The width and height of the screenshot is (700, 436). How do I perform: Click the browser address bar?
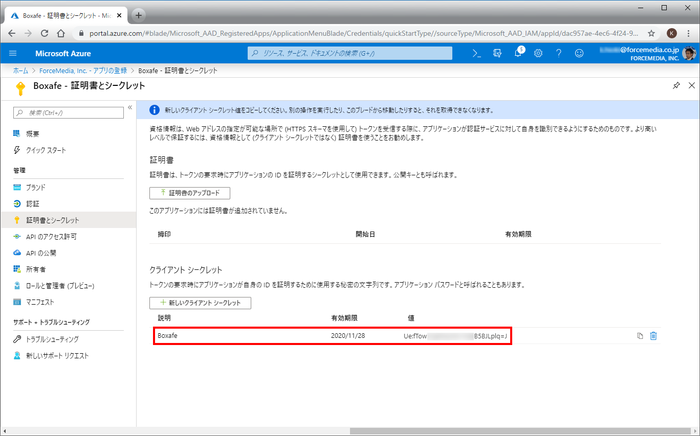(362, 33)
